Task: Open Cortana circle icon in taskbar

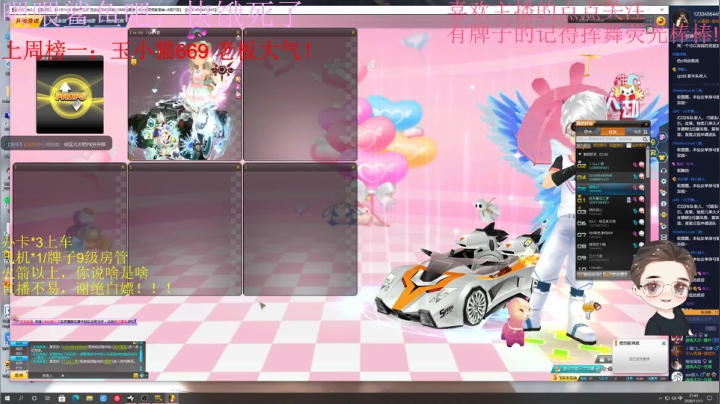Action: click(x=34, y=398)
